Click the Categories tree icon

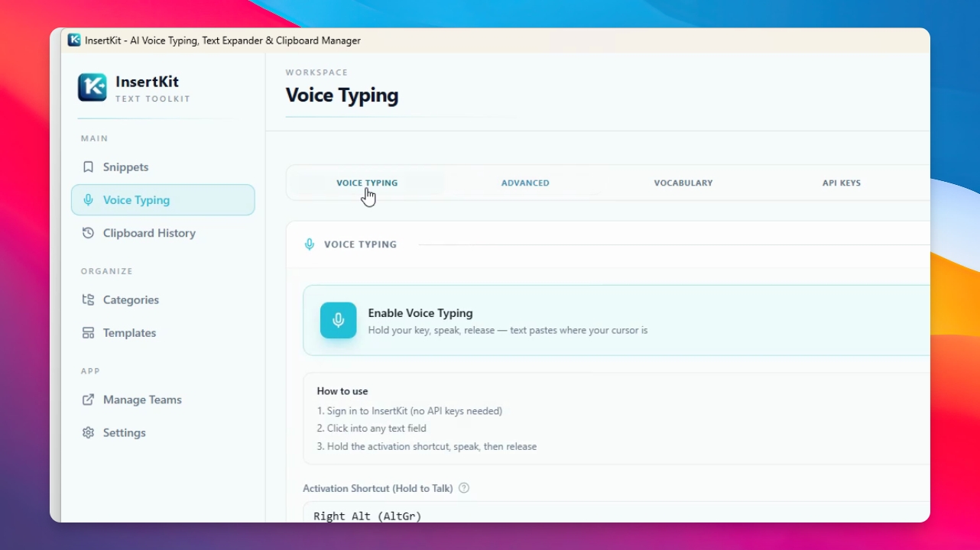[88, 300]
